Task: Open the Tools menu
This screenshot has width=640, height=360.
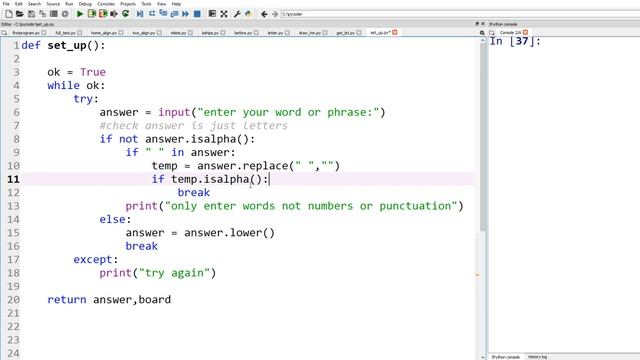Action: [x=146, y=4]
